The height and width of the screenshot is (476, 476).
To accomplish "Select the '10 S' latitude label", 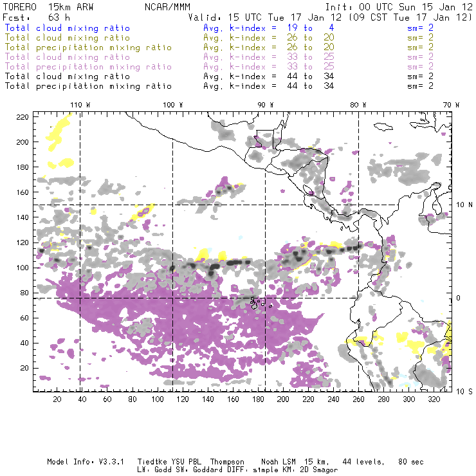I will coord(464,391).
